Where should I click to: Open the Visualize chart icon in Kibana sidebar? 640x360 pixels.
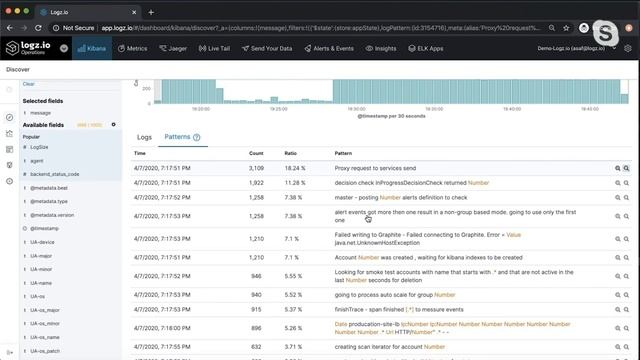point(9,133)
